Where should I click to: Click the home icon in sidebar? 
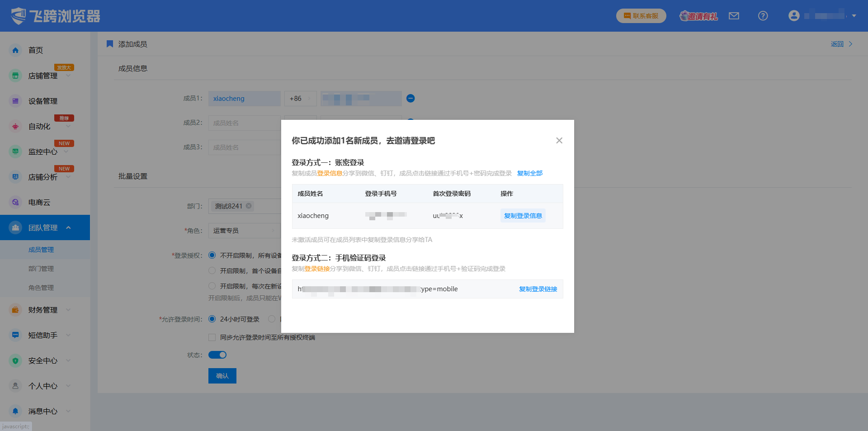click(15, 50)
